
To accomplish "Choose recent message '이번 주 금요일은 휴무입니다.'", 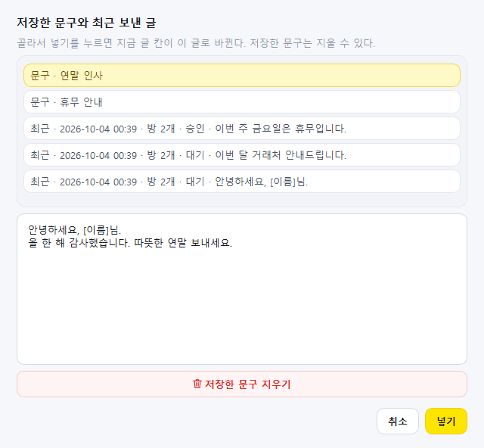I will [x=242, y=129].
